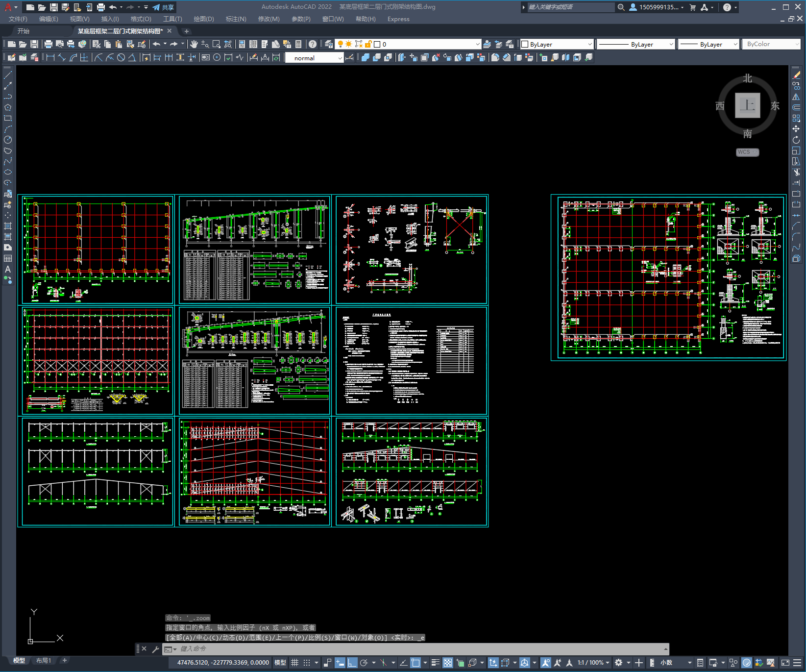Click the 共享 share button
This screenshot has height=672, width=806.
[163, 7]
